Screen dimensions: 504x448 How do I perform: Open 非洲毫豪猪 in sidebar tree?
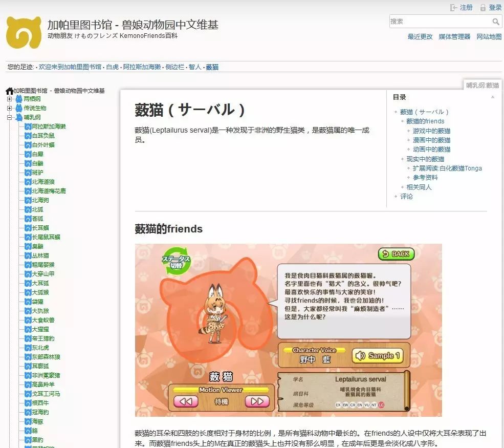point(46,376)
